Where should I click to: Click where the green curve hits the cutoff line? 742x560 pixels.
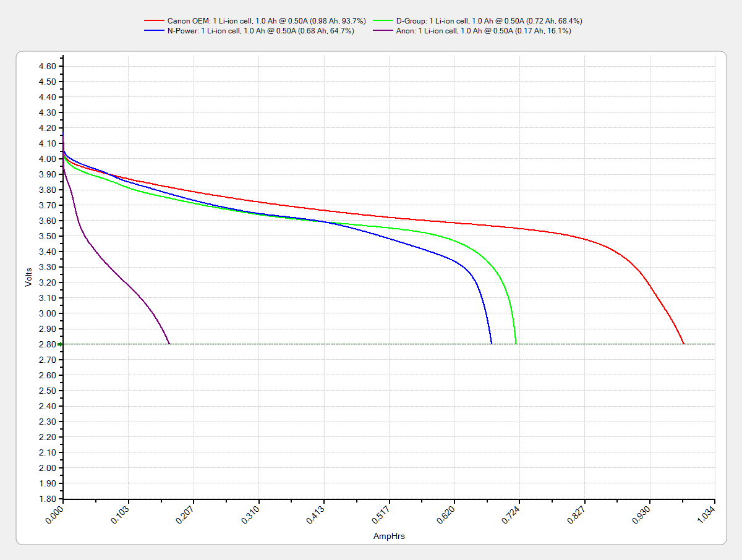516,344
